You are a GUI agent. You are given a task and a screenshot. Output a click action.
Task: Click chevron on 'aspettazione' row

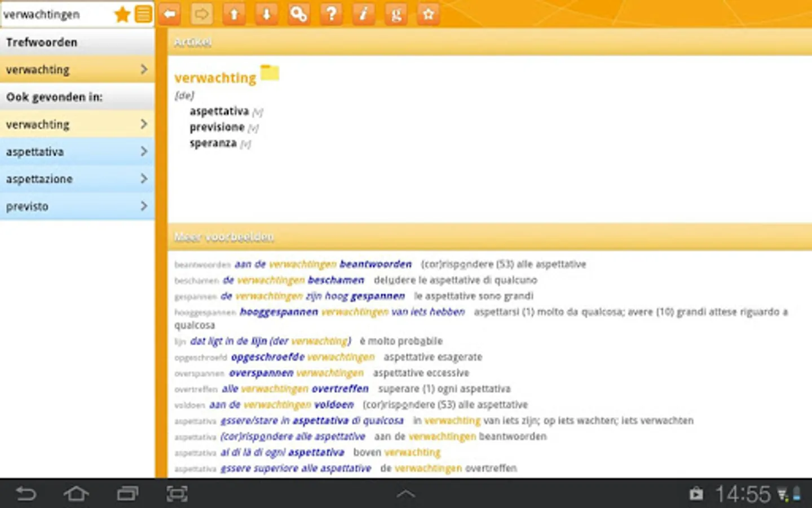tap(144, 179)
